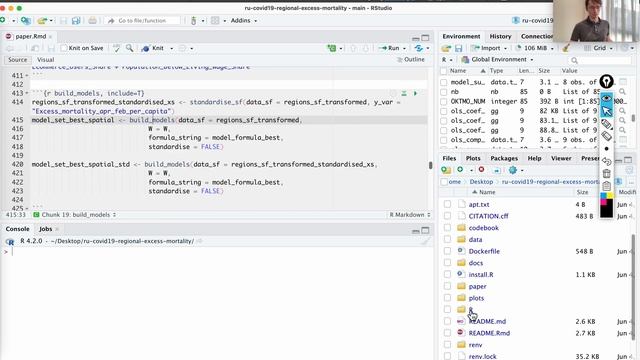
Task: Switch to the Viewer tab
Action: [x=561, y=158]
